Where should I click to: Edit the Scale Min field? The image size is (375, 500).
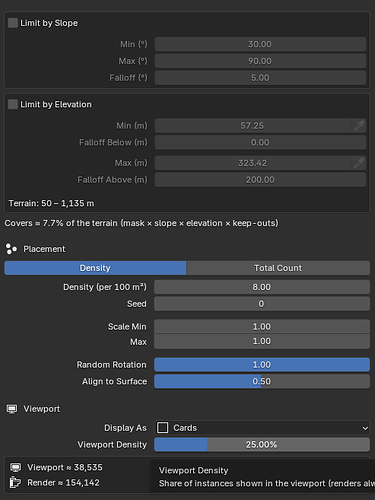click(262, 326)
